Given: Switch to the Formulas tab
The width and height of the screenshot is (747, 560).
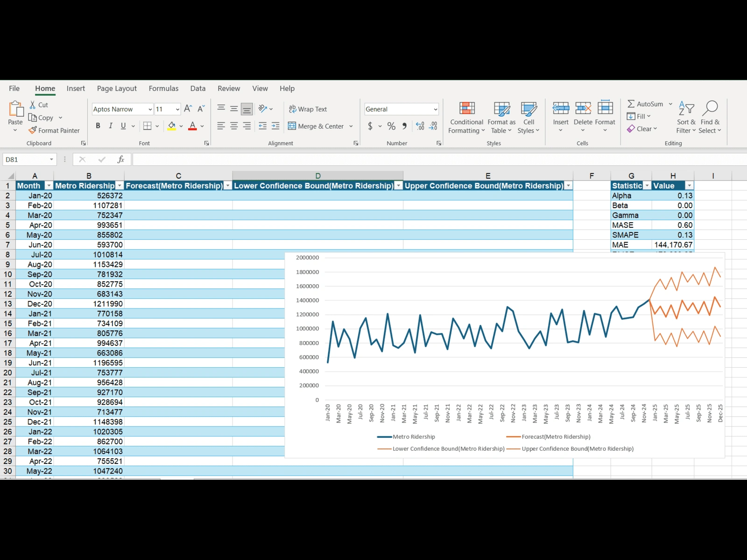Looking at the screenshot, I should 163,89.
